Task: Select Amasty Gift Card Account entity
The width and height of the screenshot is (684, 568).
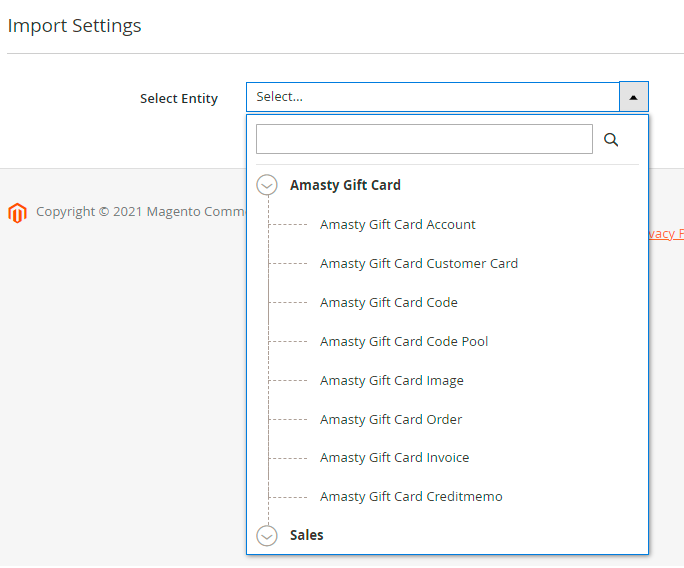Action: pyautogui.click(x=397, y=225)
